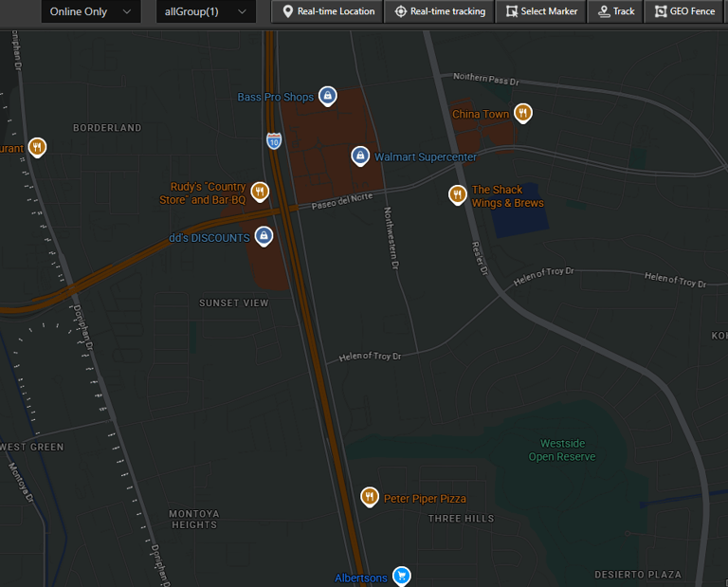Click the location pin icon in Real-time Location
Screen dimensions: 728x587
[288, 11]
